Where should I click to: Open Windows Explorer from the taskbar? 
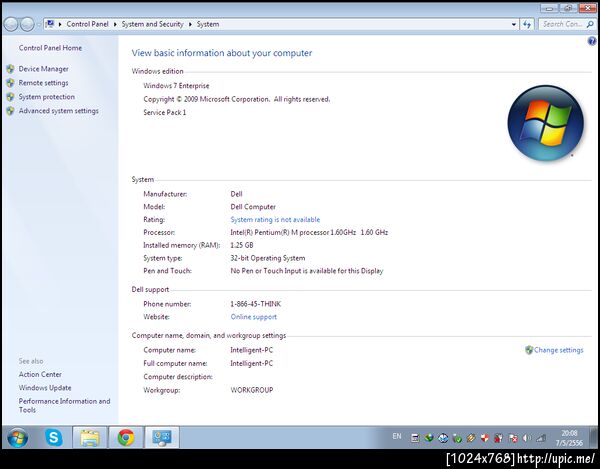click(90, 438)
